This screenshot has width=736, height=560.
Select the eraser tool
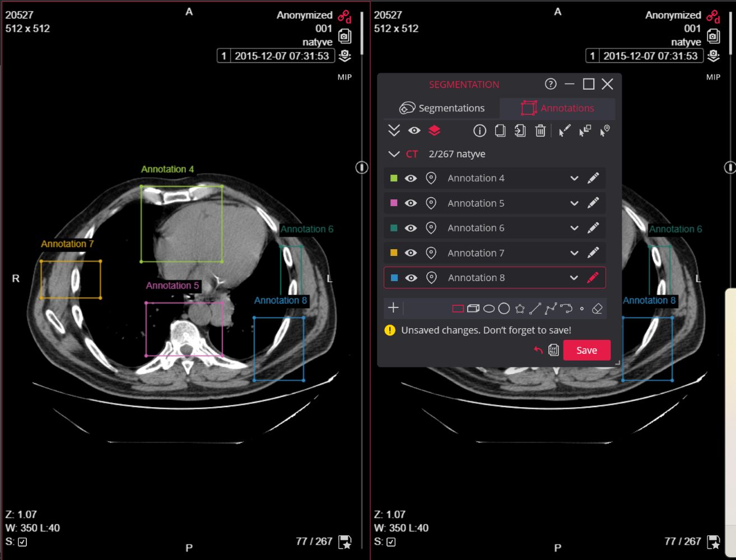(x=597, y=309)
